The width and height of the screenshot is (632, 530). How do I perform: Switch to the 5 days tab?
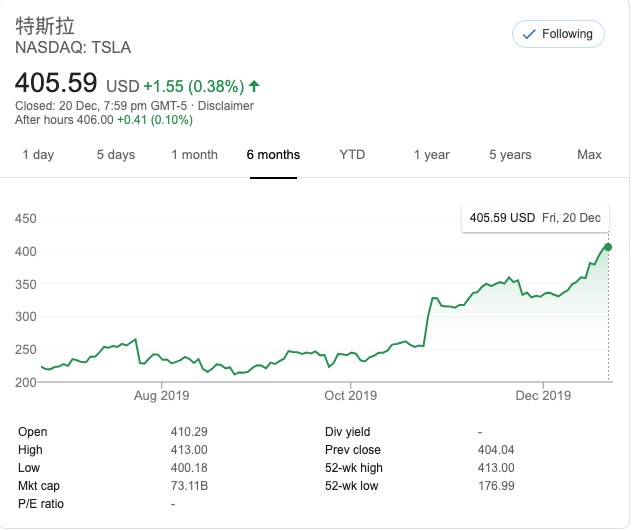[116, 155]
